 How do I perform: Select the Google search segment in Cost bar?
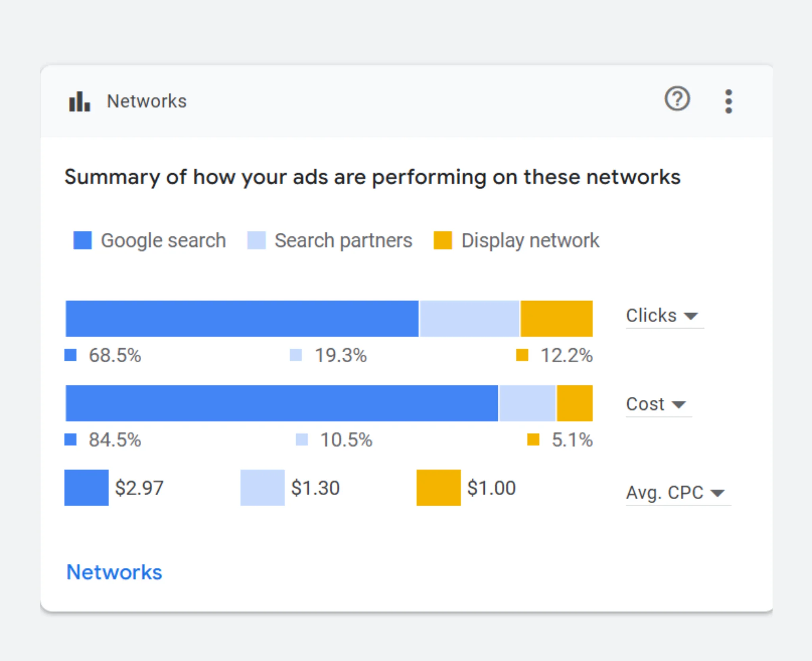(x=282, y=403)
